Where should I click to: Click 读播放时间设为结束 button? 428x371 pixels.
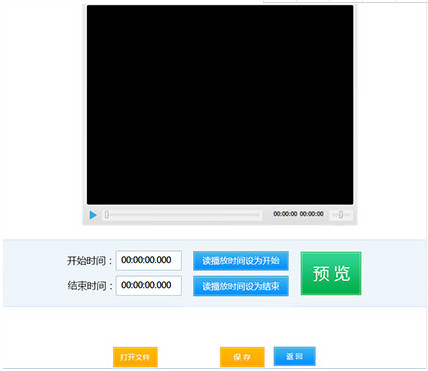pos(241,286)
